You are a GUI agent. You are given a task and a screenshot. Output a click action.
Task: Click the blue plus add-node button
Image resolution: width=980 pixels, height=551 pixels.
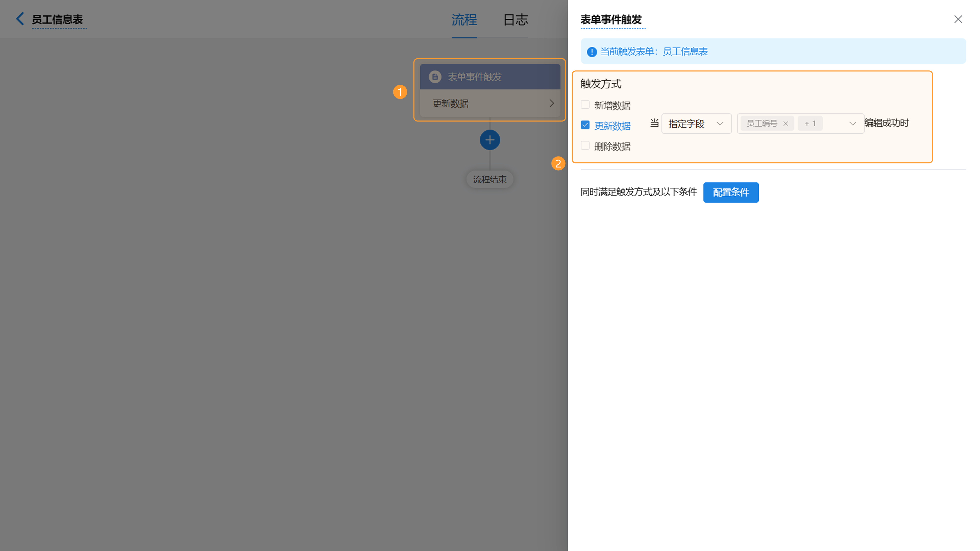click(490, 140)
